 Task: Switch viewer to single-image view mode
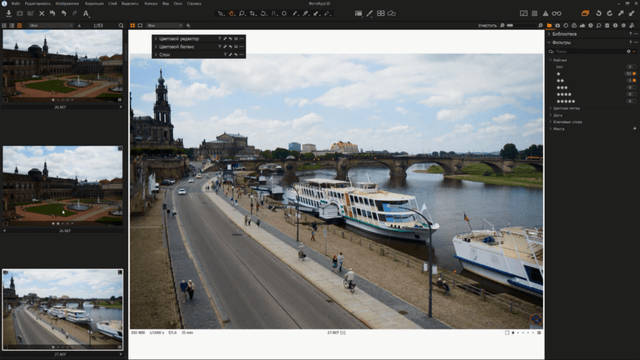140,25
